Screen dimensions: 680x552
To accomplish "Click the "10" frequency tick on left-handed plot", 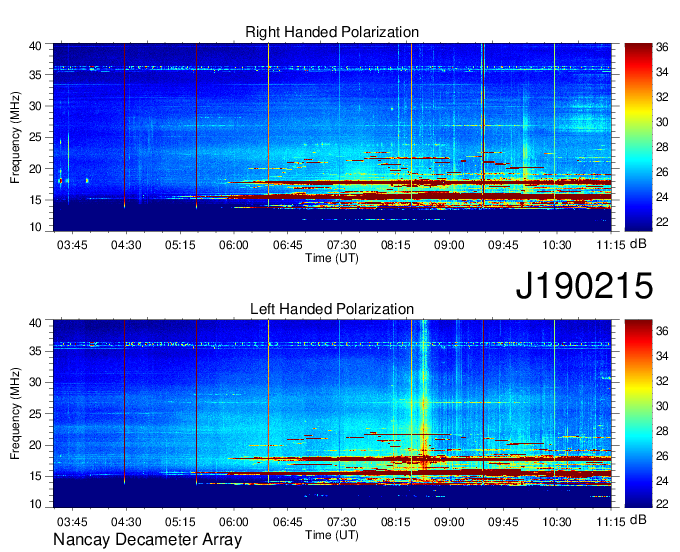I will point(35,503).
